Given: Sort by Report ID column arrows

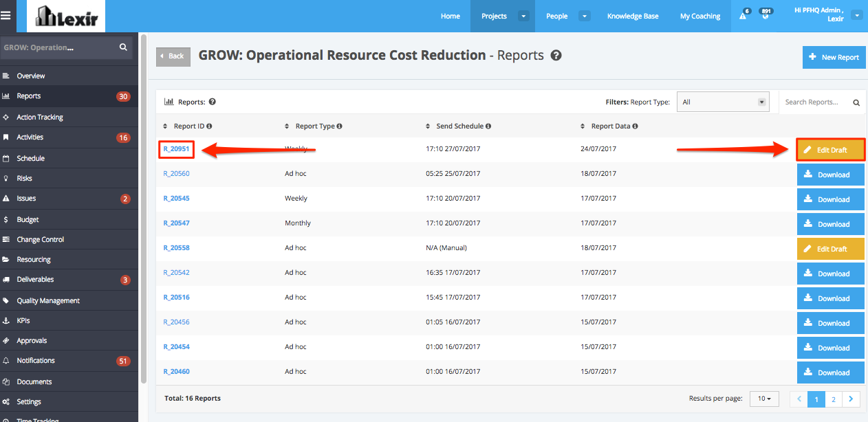Looking at the screenshot, I should 165,126.
